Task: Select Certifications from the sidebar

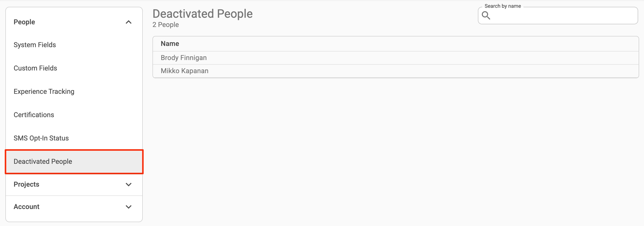Action: [x=34, y=115]
